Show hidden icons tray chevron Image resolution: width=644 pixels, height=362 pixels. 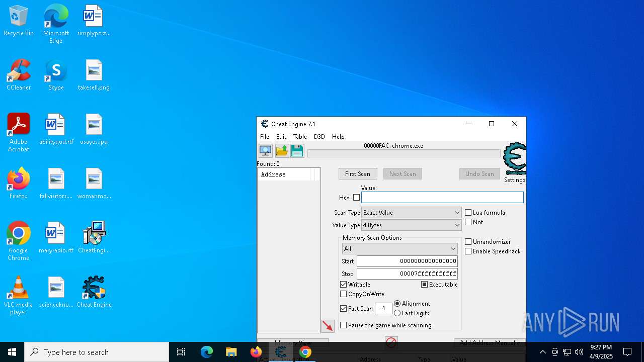542,352
